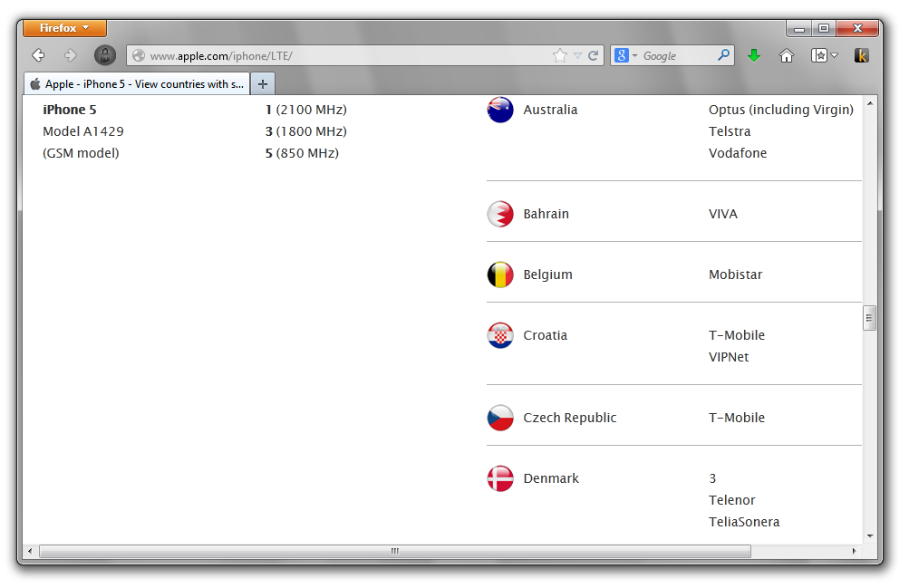The width and height of the screenshot is (909, 588).
Task: Click the horizontal scrollbar right arrow
Action: 854,551
